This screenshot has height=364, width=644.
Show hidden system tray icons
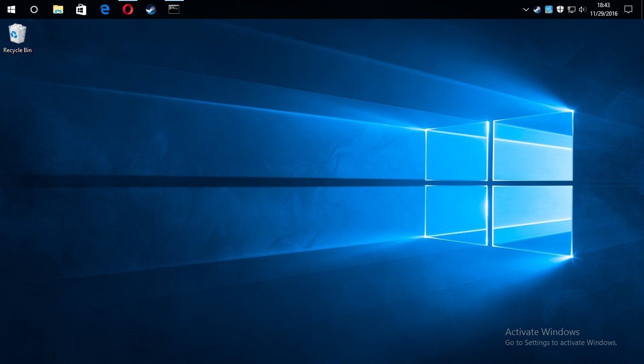pyautogui.click(x=526, y=9)
